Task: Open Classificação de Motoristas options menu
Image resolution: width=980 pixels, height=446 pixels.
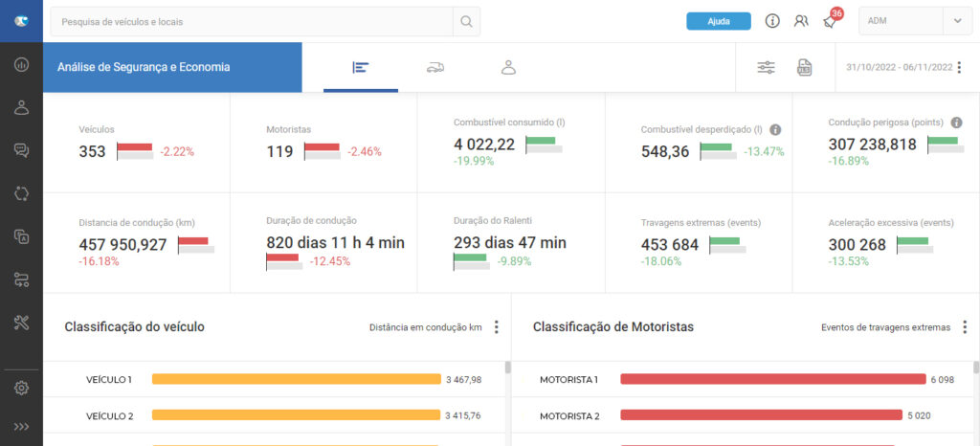Action: tap(965, 326)
